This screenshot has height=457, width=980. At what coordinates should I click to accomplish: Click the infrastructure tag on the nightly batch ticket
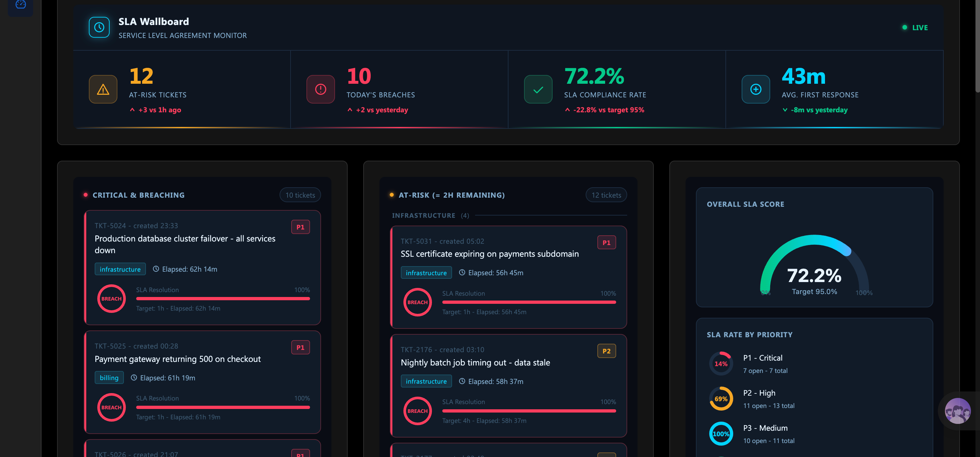(426, 381)
